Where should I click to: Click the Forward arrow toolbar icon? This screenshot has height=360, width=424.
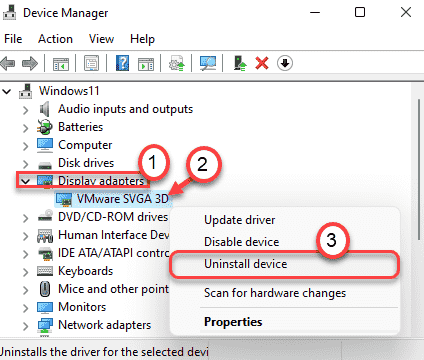tap(30, 63)
